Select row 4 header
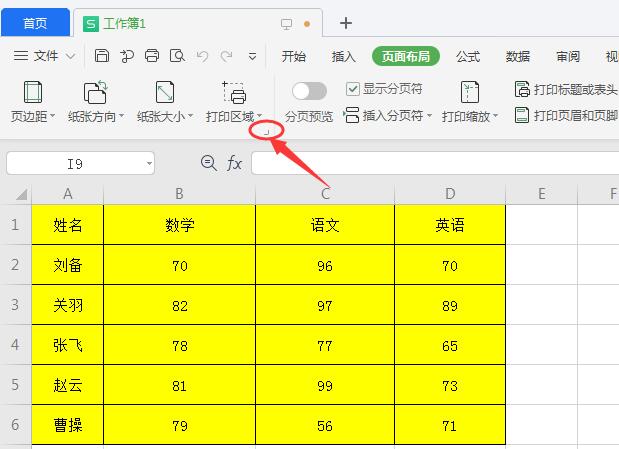 pyautogui.click(x=15, y=345)
